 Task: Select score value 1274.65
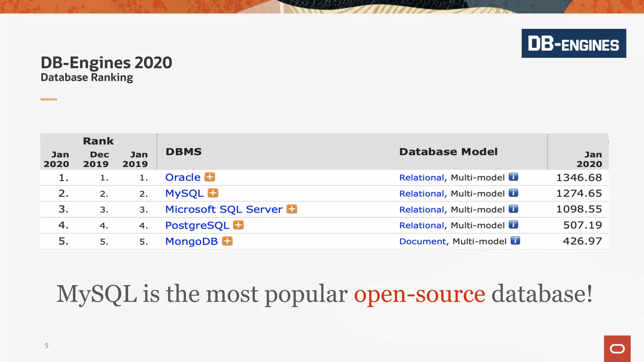(579, 193)
